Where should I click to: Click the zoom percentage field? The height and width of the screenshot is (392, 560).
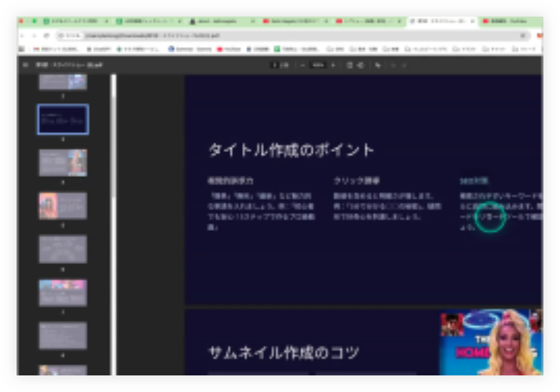tap(318, 65)
